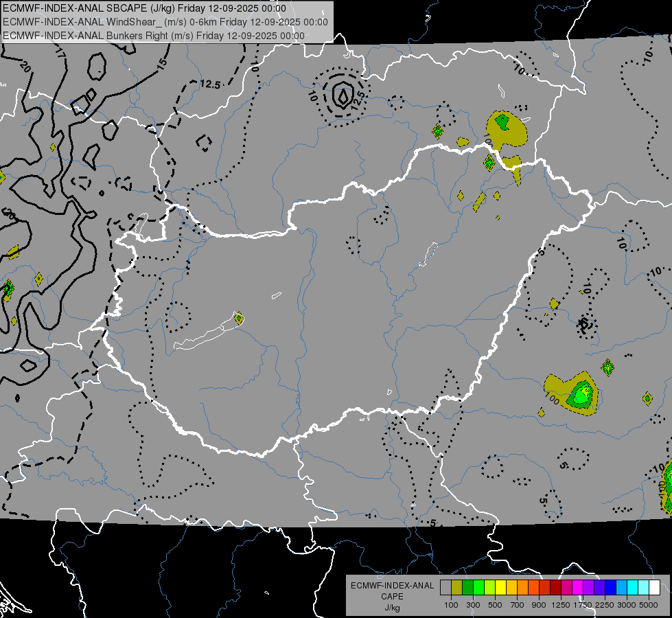Pick the pink-magenta swatch above 1250
672x618 pixels.
566,587
